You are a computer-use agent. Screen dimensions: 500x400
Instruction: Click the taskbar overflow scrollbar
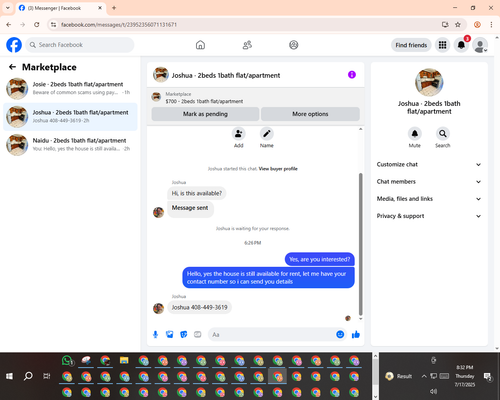coord(375,377)
